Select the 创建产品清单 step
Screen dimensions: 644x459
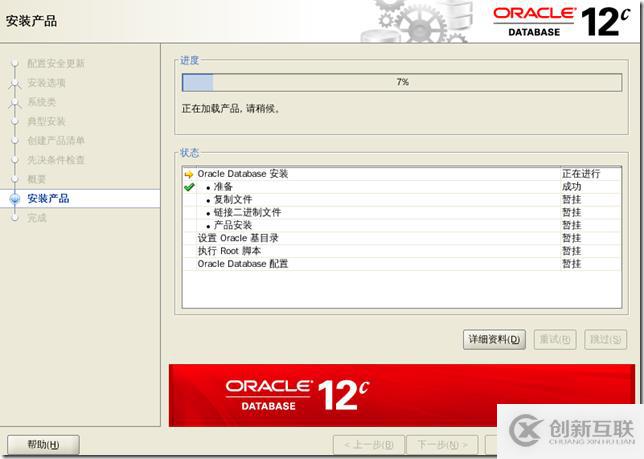click(56, 140)
